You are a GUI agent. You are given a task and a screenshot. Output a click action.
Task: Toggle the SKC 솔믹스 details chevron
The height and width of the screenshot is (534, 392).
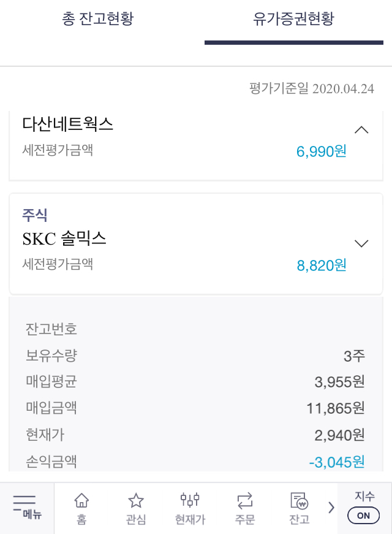(x=361, y=243)
